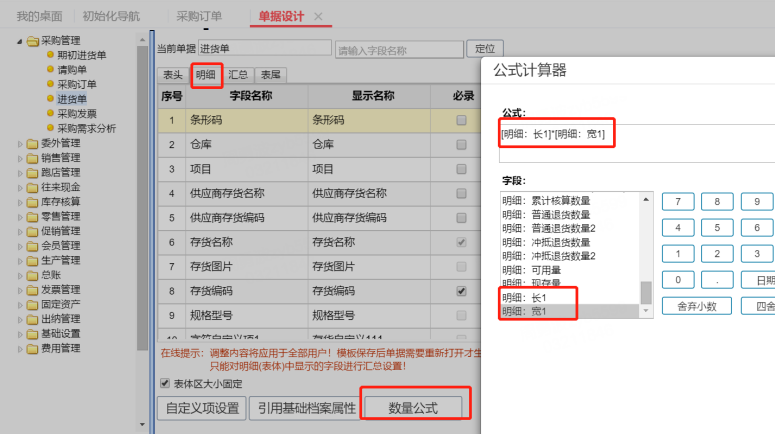The height and width of the screenshot is (435, 775).
Task: Click the 舍弃小数 button
Action: pos(697,306)
